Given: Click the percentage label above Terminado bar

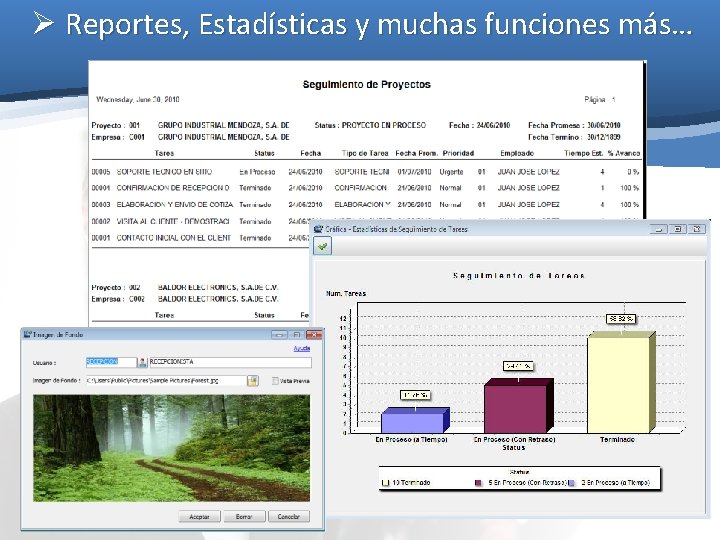Looking at the screenshot, I should [x=621, y=318].
